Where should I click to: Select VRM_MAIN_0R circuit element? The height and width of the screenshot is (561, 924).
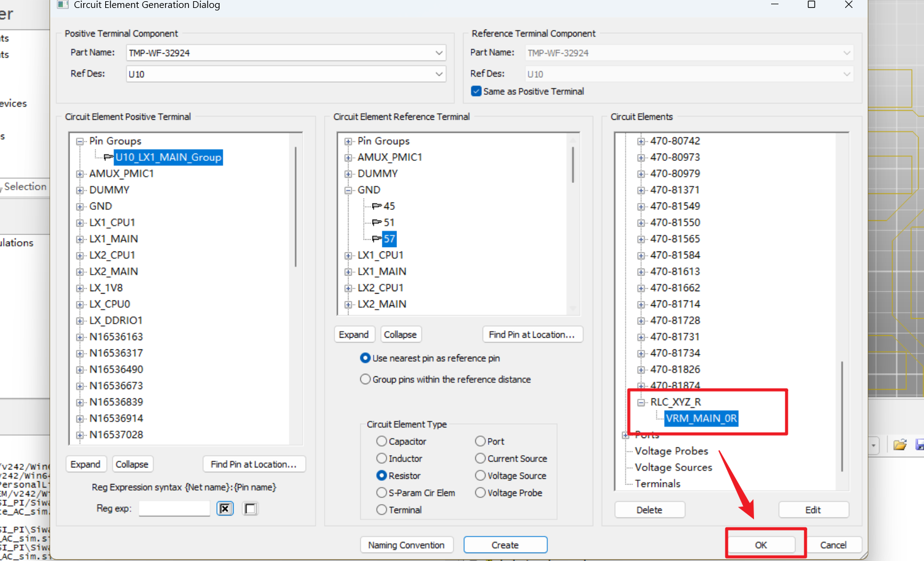(701, 418)
